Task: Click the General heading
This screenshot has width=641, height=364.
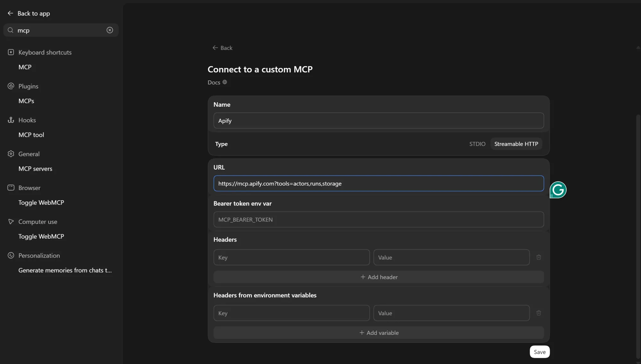Action: pyautogui.click(x=29, y=154)
